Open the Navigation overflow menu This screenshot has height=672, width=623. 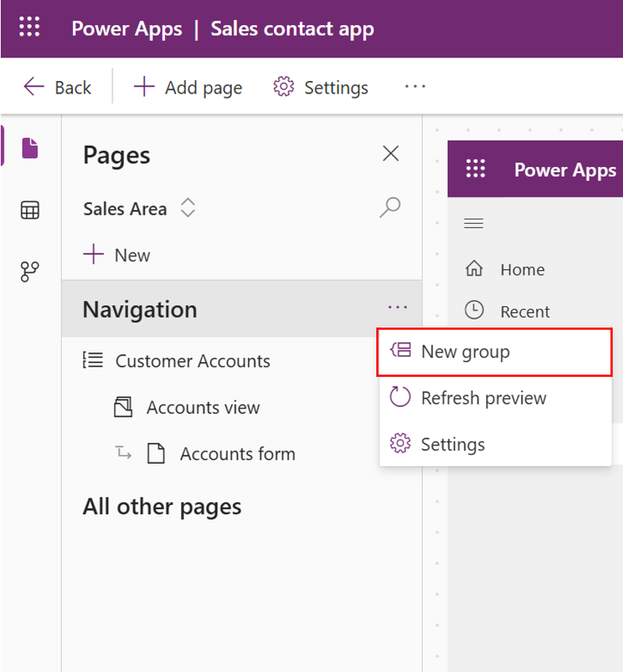[x=398, y=308]
